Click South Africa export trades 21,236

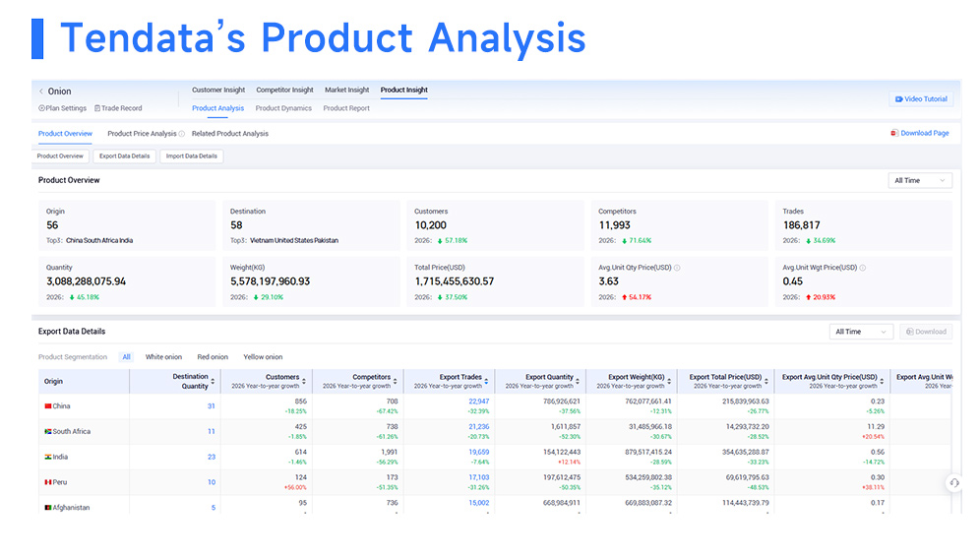pos(479,427)
